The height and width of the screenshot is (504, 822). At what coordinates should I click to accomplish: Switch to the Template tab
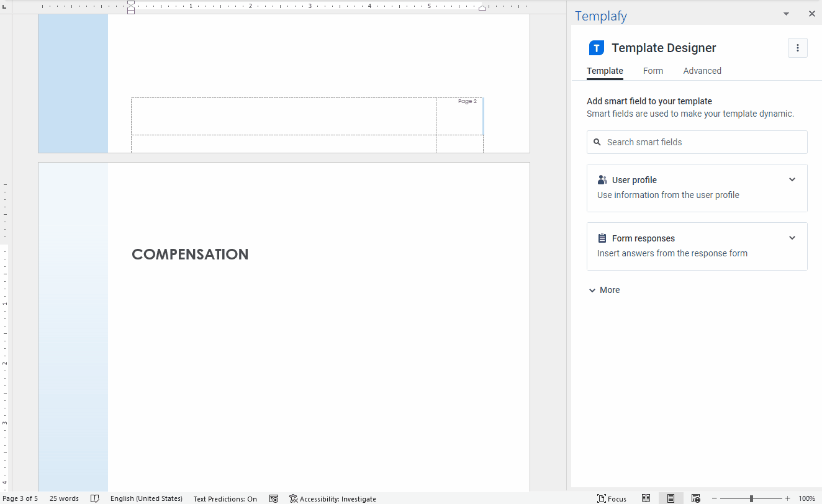(x=605, y=71)
